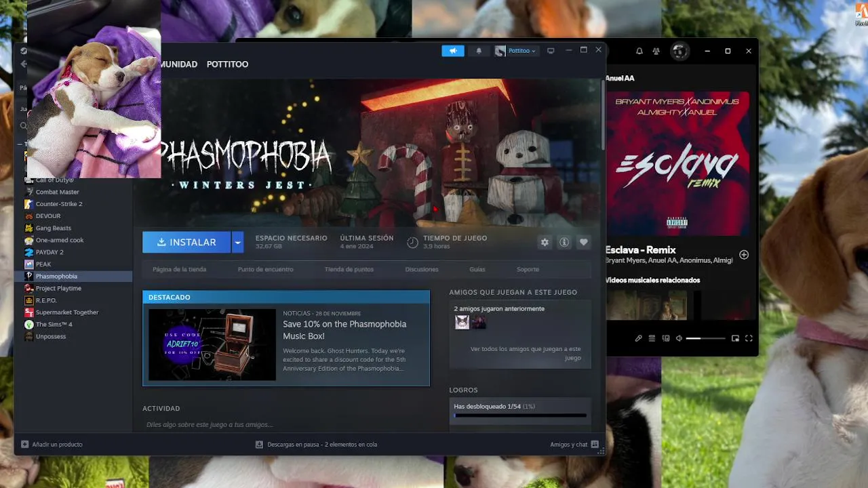868x488 pixels.
Task: Select R.E.P.O. in the library
Action: coord(73,300)
